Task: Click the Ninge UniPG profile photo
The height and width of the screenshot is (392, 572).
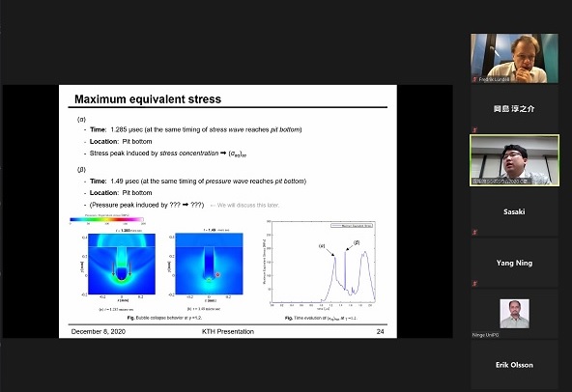Action: pyautogui.click(x=514, y=314)
